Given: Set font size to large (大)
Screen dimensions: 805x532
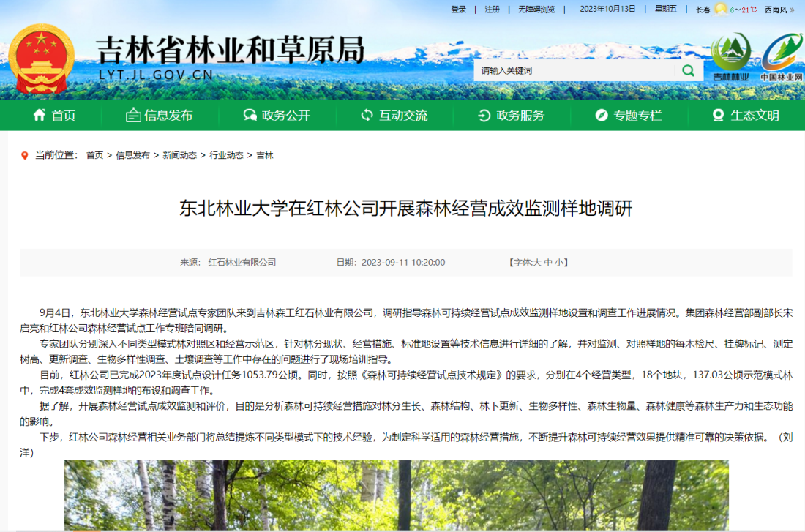Looking at the screenshot, I should coord(536,262).
